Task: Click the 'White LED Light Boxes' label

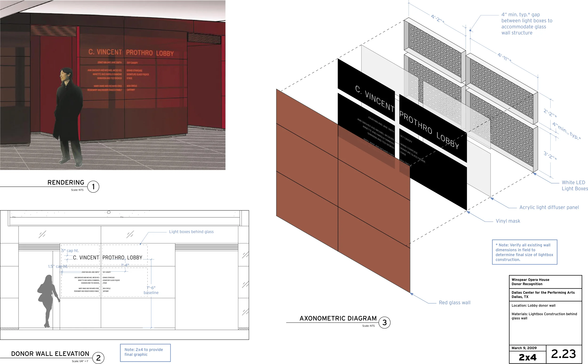Action: [x=575, y=185]
